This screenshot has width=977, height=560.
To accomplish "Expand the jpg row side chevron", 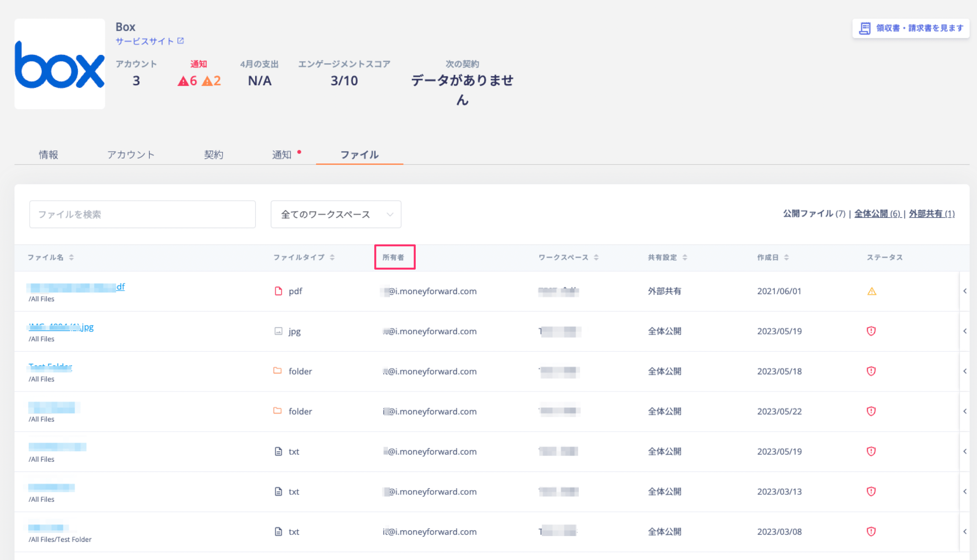I will [965, 331].
